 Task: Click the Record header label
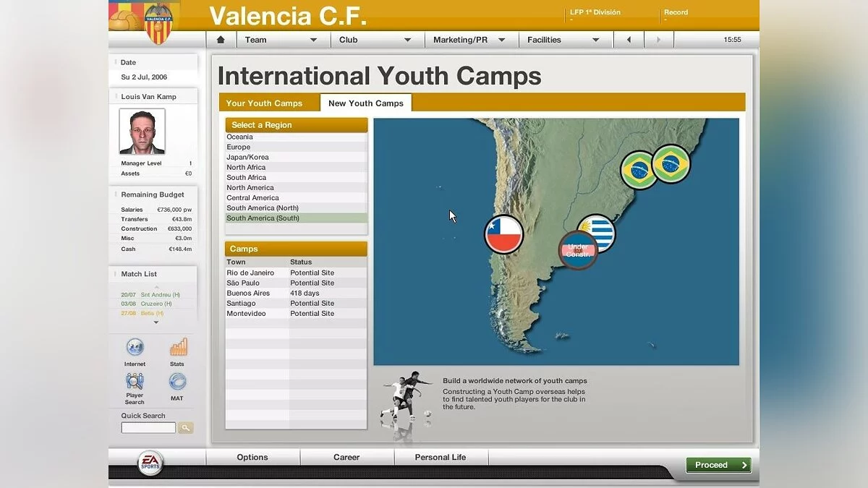[x=676, y=12]
